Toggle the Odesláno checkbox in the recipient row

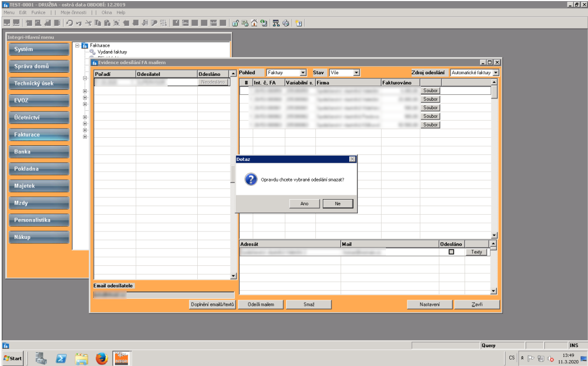click(452, 252)
